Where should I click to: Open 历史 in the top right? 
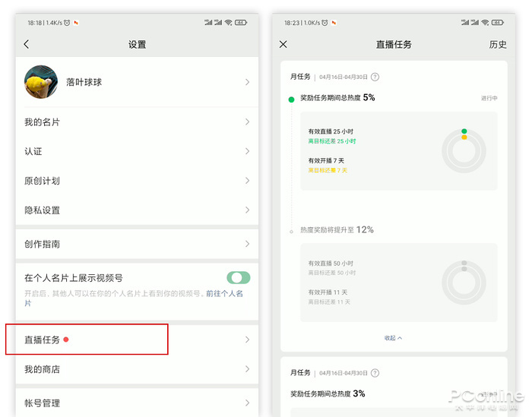click(x=497, y=45)
